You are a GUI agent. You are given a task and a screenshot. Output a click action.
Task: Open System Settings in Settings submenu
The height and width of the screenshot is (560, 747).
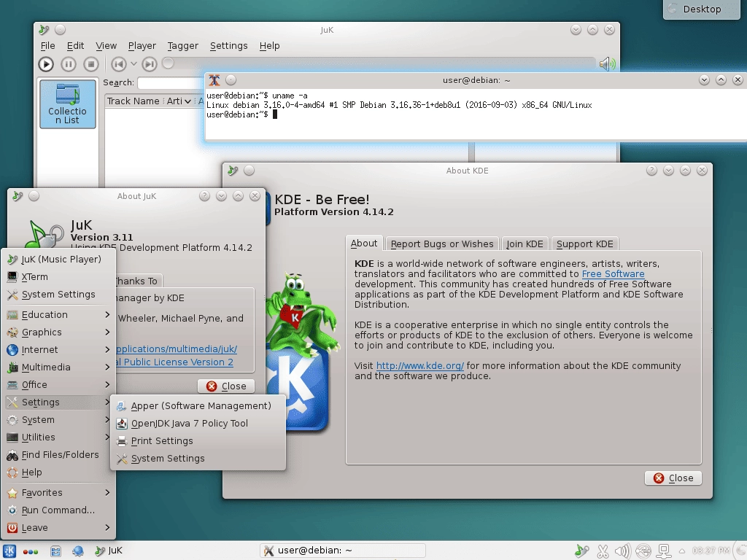coord(198,459)
